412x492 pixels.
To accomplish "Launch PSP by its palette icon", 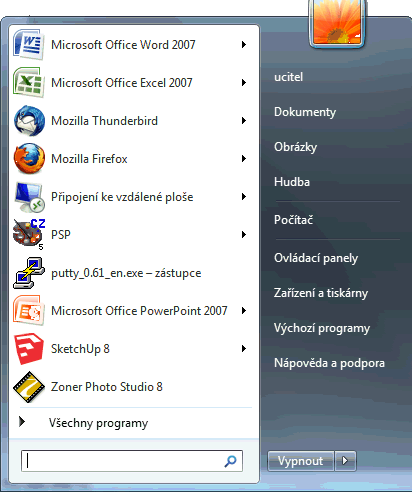I will (29, 234).
